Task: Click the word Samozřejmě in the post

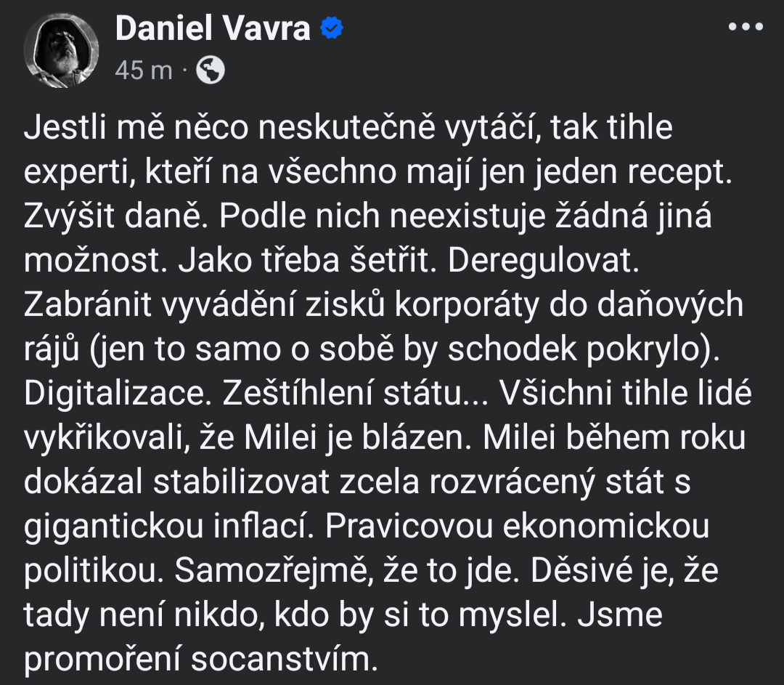Action: (274, 571)
